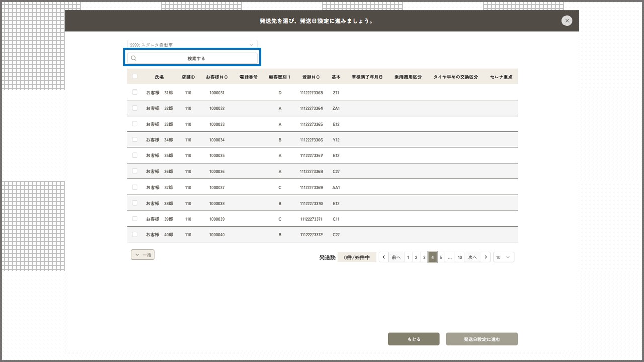This screenshot has height=362, width=644.
Task: Click the もどる back button
Action: (414, 339)
